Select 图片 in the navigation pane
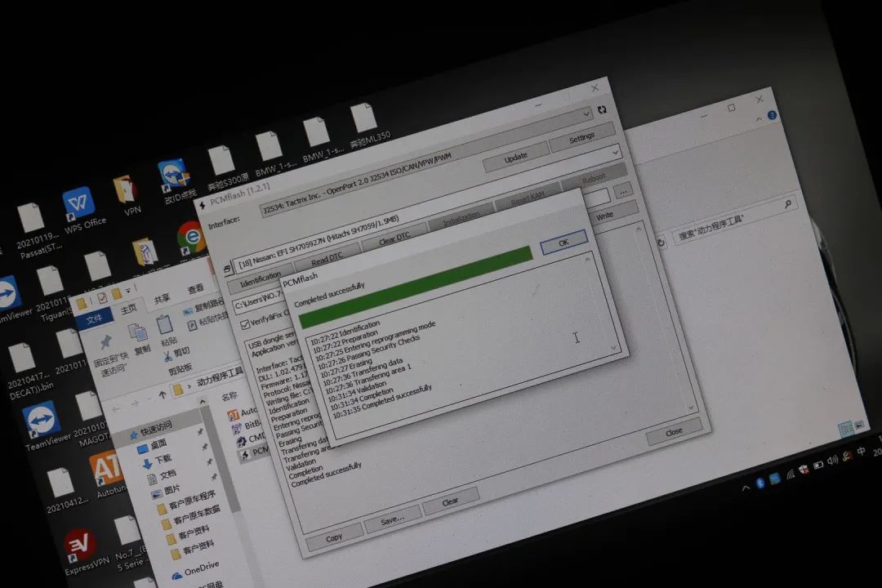 point(166,491)
